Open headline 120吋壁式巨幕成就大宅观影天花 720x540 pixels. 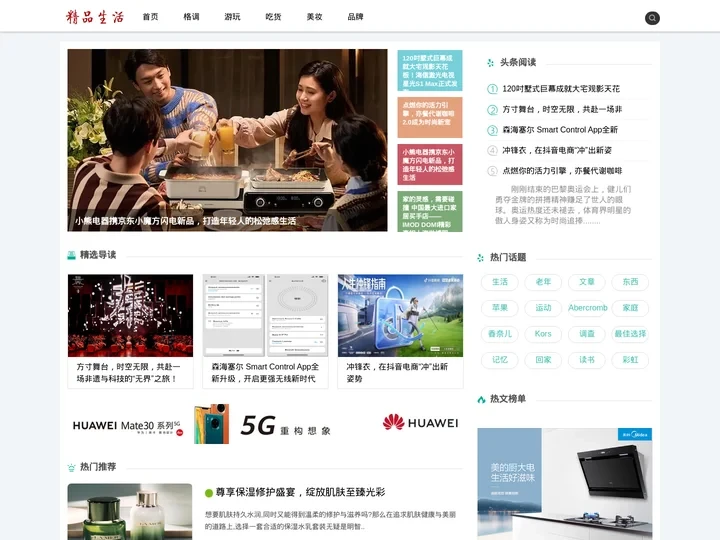pos(561,89)
